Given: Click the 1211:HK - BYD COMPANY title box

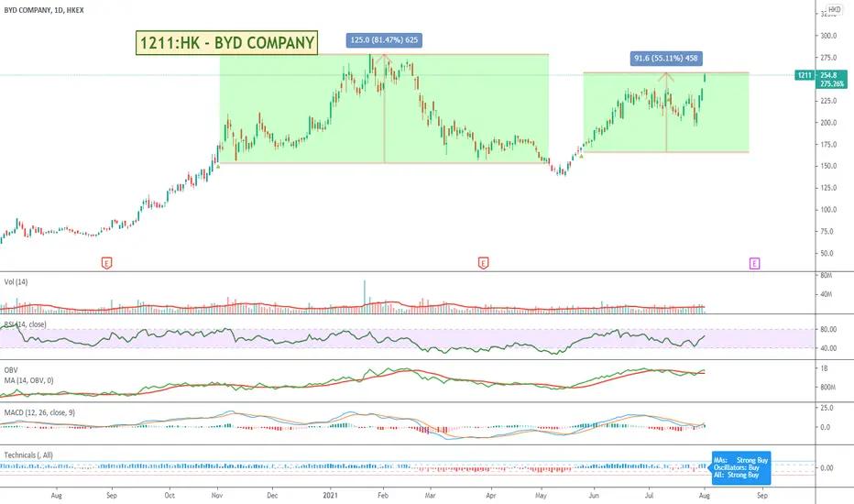Looking at the screenshot, I should [x=226, y=42].
